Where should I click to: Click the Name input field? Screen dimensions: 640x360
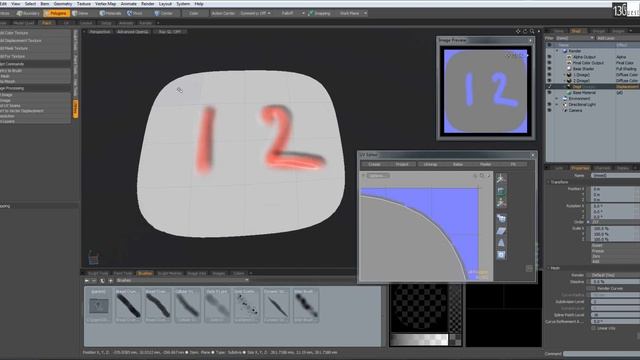[616, 175]
